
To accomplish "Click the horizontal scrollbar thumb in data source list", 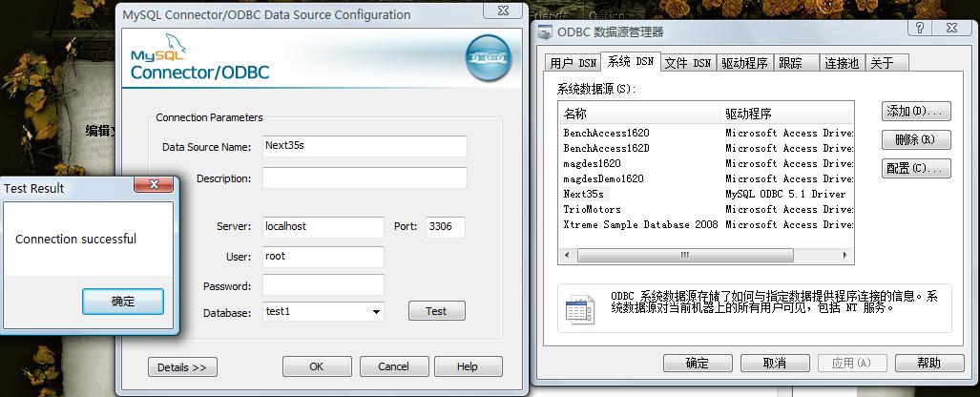I will click(x=686, y=255).
